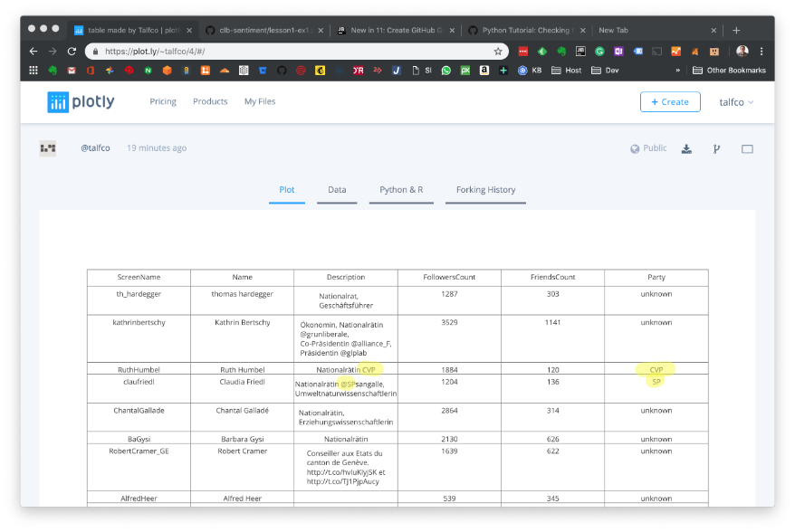The image size is (795, 532).
Task: Open a new browser tab with plus
Action: [736, 30]
